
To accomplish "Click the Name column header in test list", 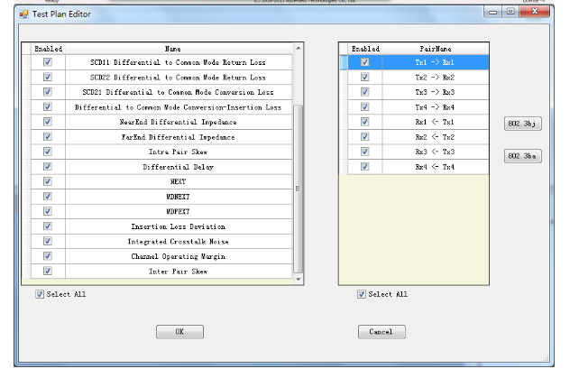I will point(179,49).
